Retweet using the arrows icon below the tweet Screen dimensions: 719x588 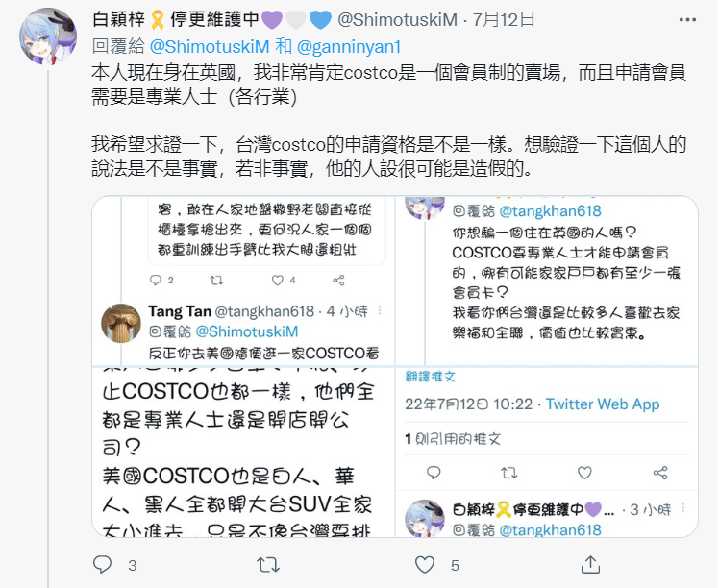coord(268,565)
